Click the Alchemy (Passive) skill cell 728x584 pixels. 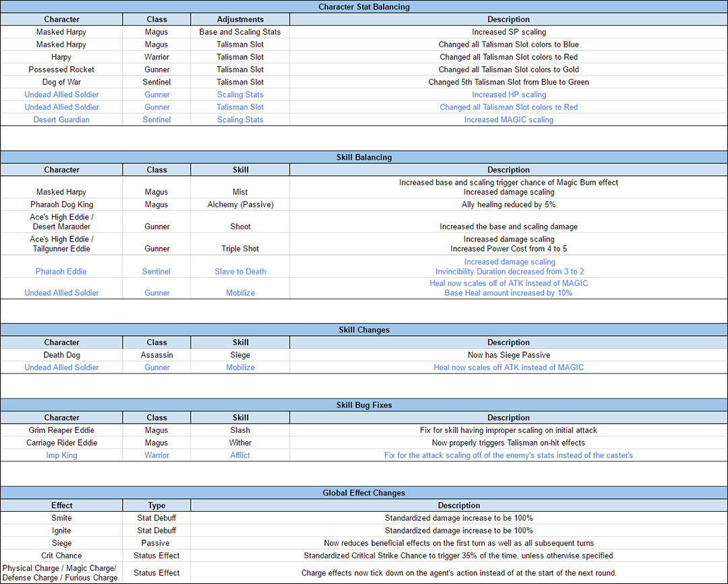pyautogui.click(x=240, y=204)
